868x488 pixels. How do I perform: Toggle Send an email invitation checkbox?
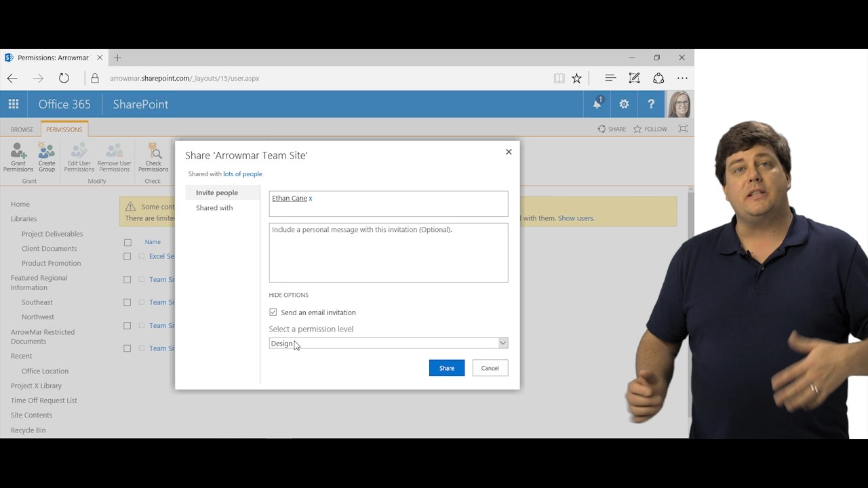(x=273, y=312)
